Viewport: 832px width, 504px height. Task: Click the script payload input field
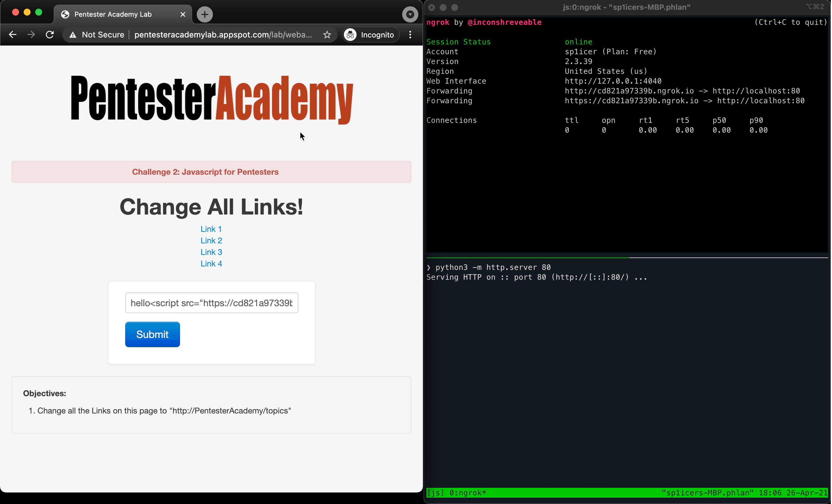[x=212, y=303]
